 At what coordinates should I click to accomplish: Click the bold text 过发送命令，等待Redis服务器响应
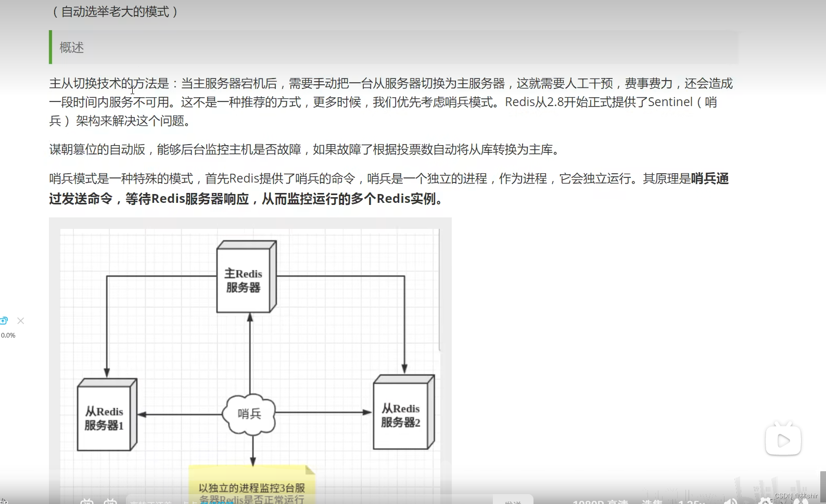tap(149, 199)
